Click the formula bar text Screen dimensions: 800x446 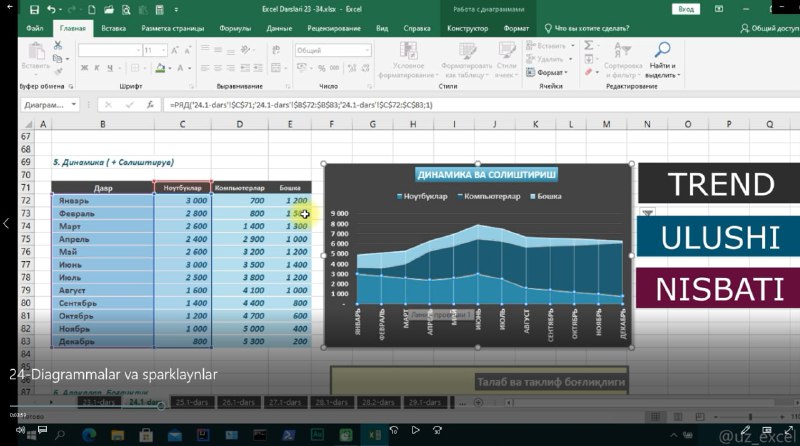[x=301, y=105]
